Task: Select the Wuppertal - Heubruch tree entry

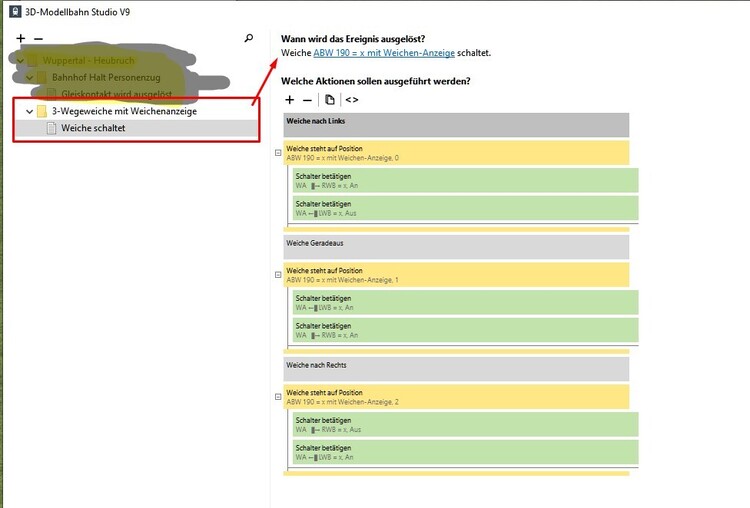Action: coord(88,61)
